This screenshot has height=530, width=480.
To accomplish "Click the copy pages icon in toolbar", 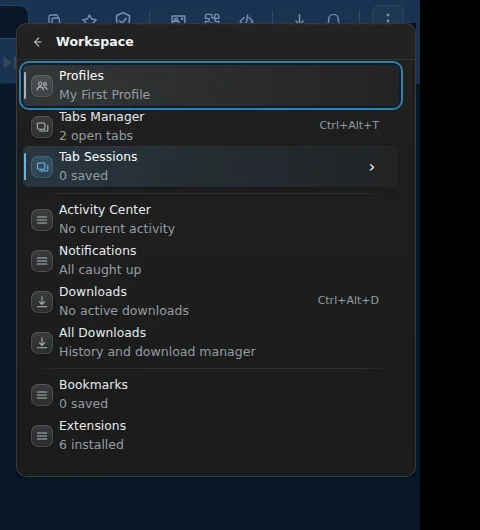I will (54, 19).
